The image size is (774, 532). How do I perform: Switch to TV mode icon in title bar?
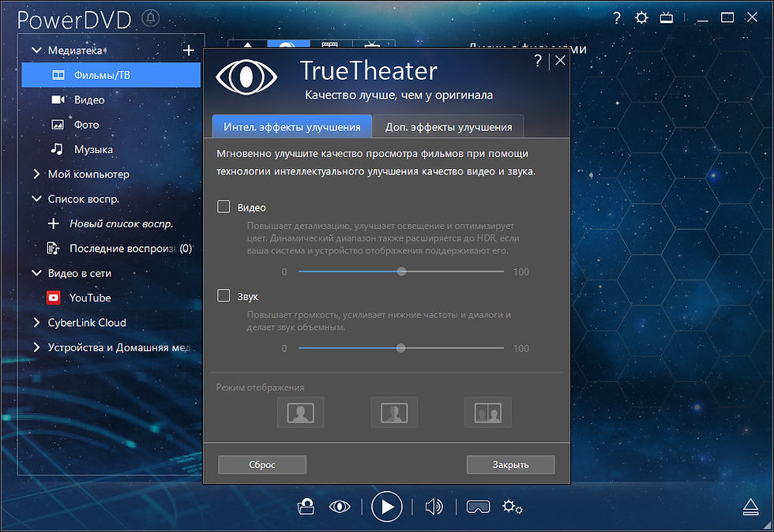pyautogui.click(x=667, y=18)
